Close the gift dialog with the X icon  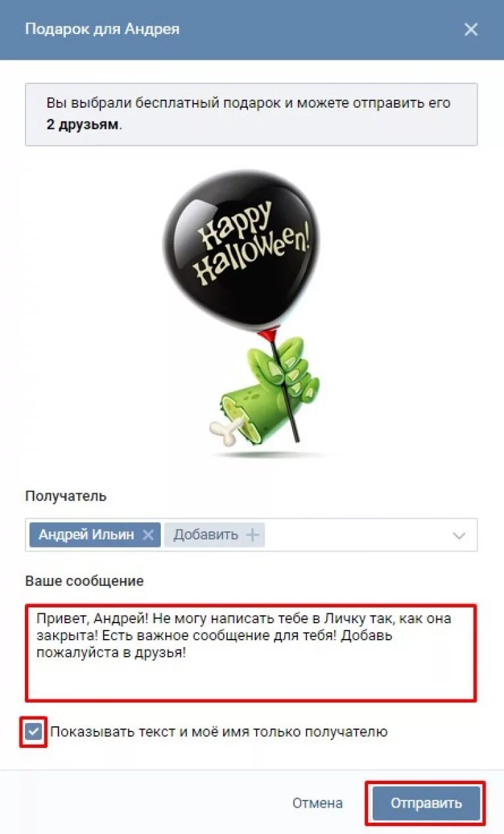(x=471, y=30)
